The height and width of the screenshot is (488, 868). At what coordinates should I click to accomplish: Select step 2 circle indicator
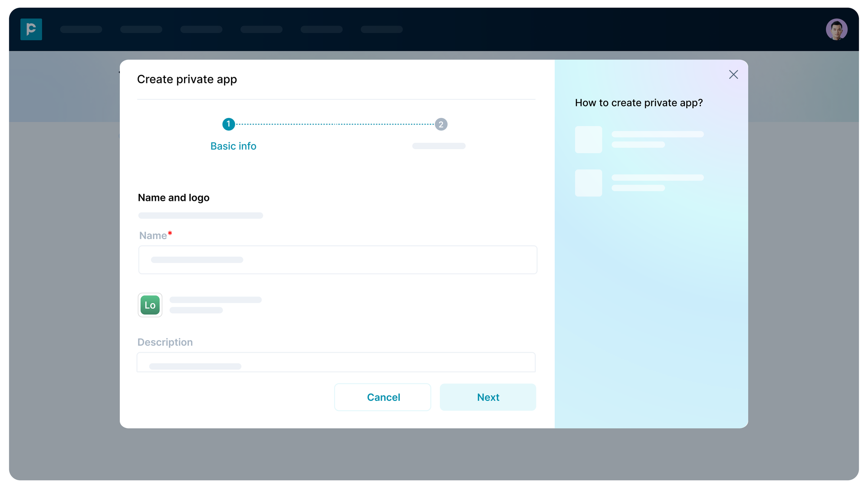click(x=441, y=124)
